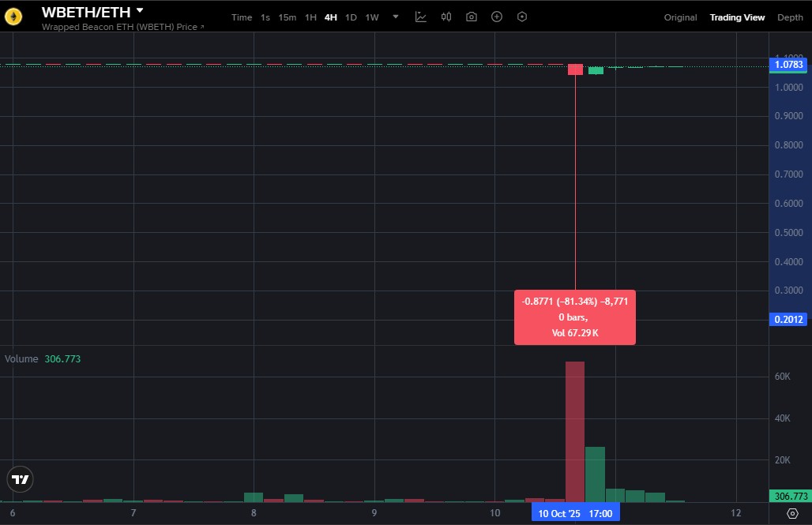This screenshot has width=812, height=525.
Task: Open axis settings gear at bottom right
Action: (792, 513)
